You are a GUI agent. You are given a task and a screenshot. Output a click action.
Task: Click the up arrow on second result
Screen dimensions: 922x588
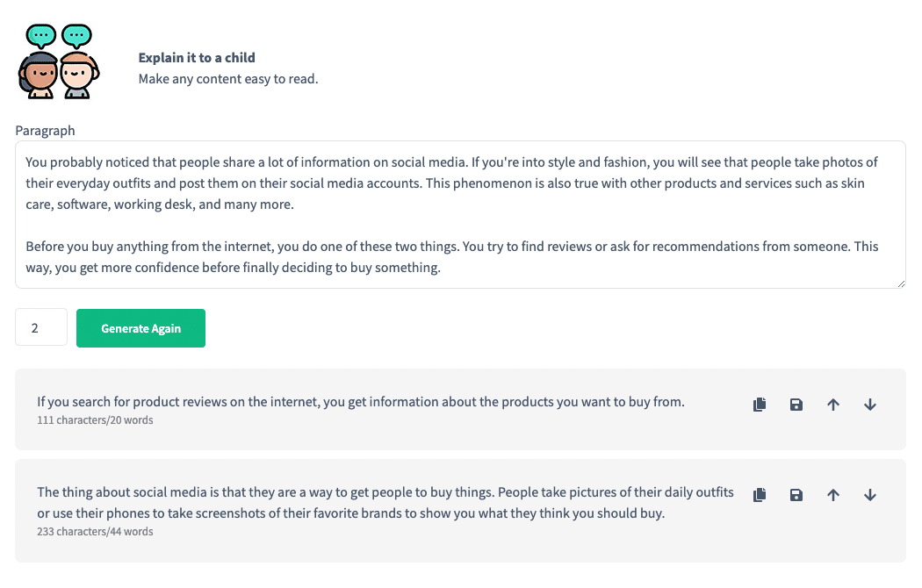(833, 495)
